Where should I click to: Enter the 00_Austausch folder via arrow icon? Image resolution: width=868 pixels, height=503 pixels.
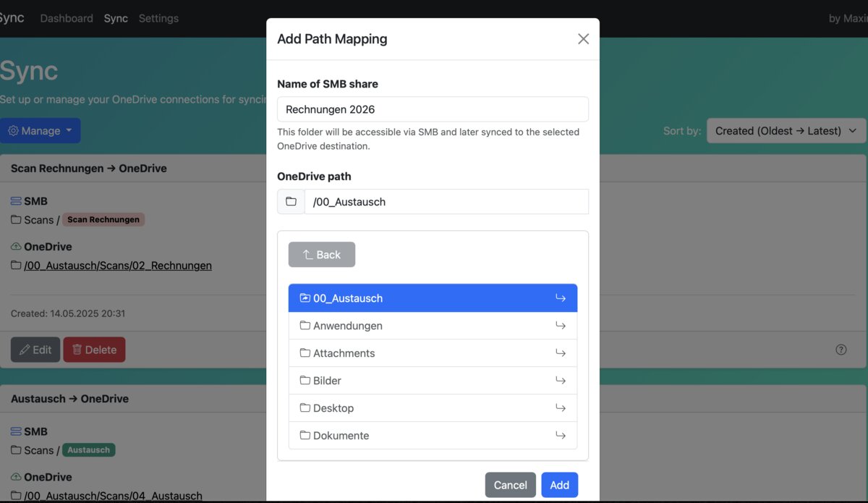(x=561, y=298)
